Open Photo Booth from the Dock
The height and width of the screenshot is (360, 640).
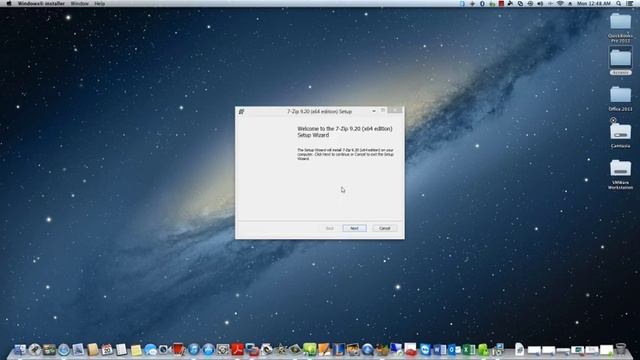[x=178, y=349]
